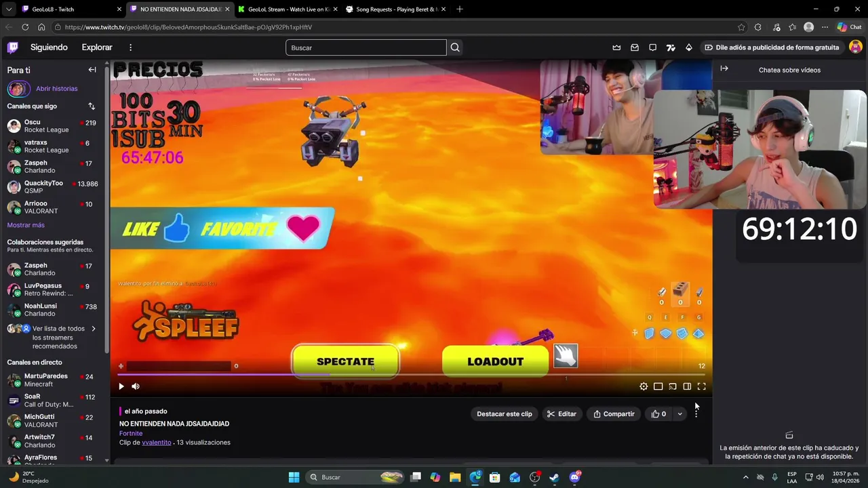Open the Get Bits diamond icon
The image size is (868, 488).
tap(689, 47)
